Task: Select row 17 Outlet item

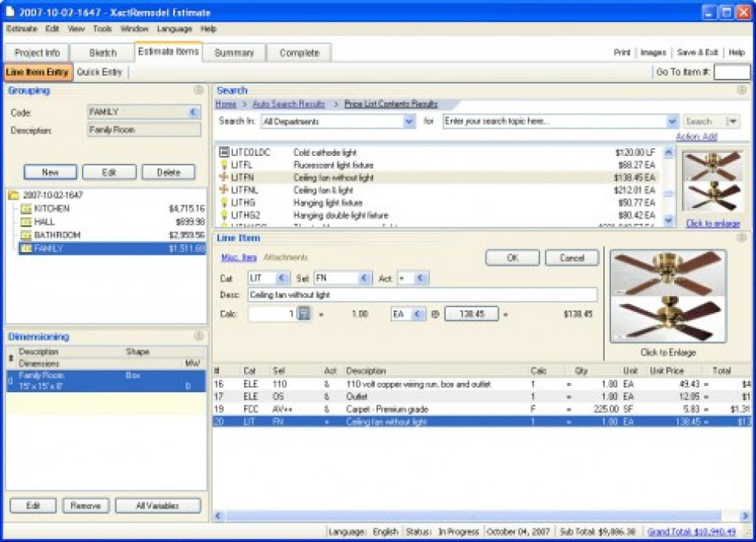Action: [x=482, y=397]
